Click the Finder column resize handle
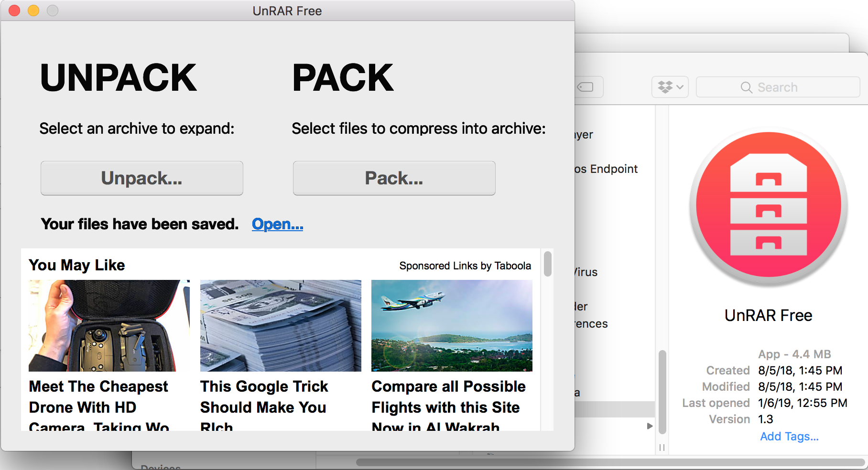The image size is (868, 470). pyautogui.click(x=662, y=448)
